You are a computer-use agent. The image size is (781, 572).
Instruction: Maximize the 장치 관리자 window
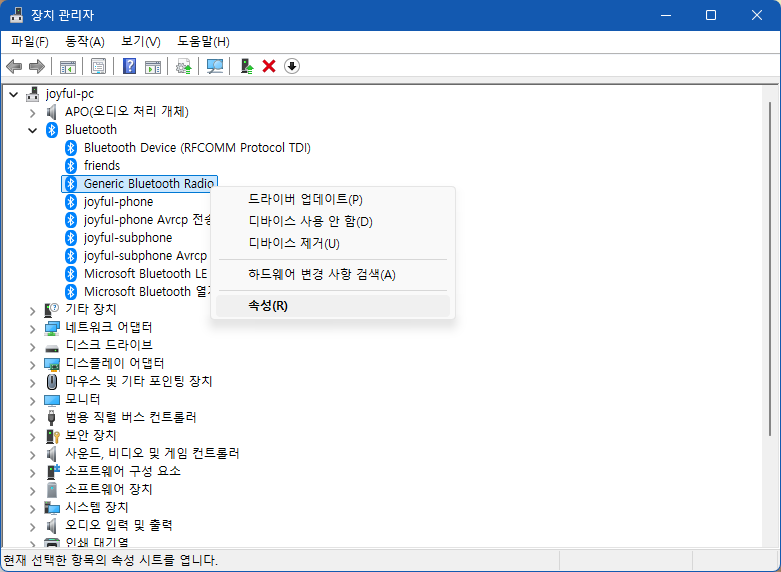711,15
